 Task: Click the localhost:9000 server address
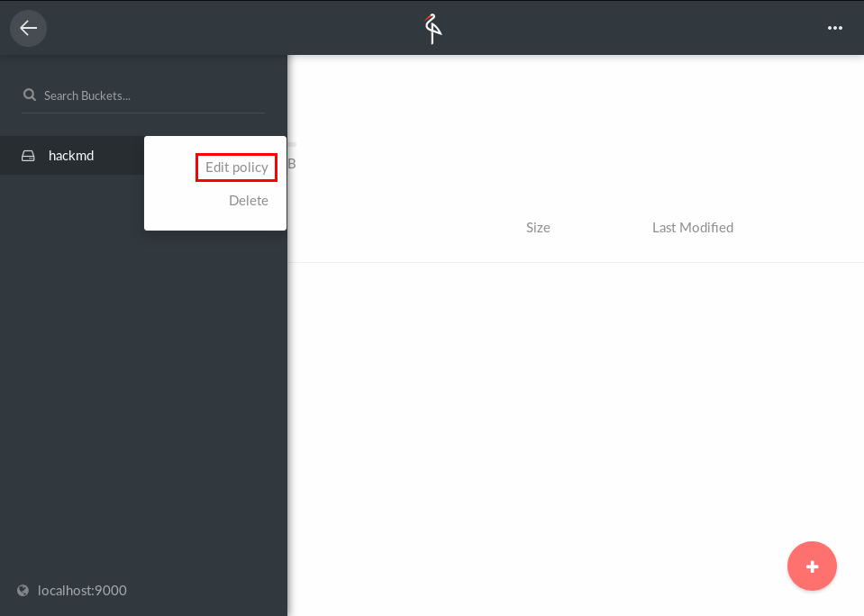coord(82,591)
